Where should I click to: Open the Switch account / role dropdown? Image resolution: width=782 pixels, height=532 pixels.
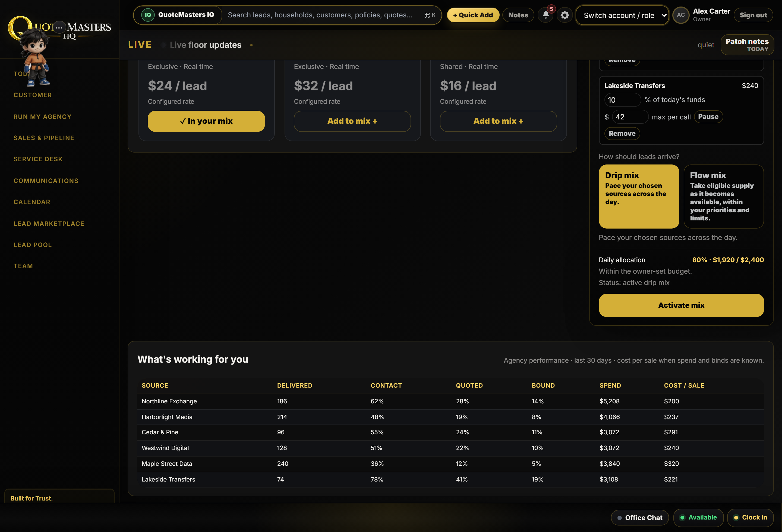pyautogui.click(x=623, y=15)
